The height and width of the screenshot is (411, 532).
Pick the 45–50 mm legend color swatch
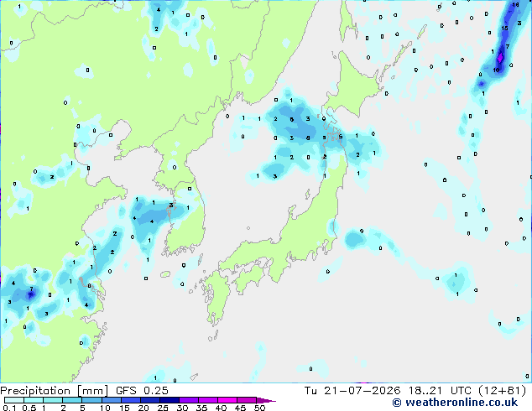pos(247,400)
